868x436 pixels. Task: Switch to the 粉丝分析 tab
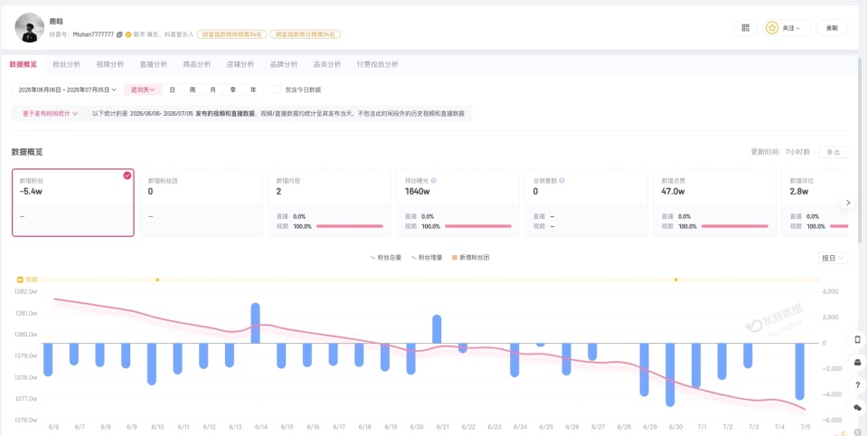[66, 64]
